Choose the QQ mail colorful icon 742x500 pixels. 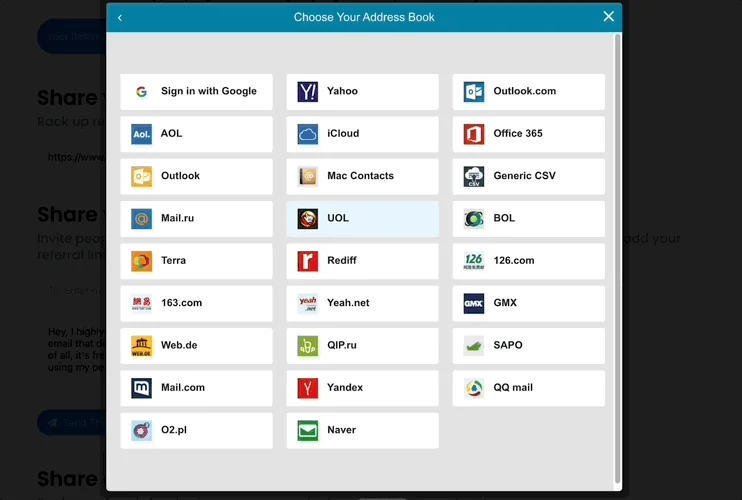[474, 388]
